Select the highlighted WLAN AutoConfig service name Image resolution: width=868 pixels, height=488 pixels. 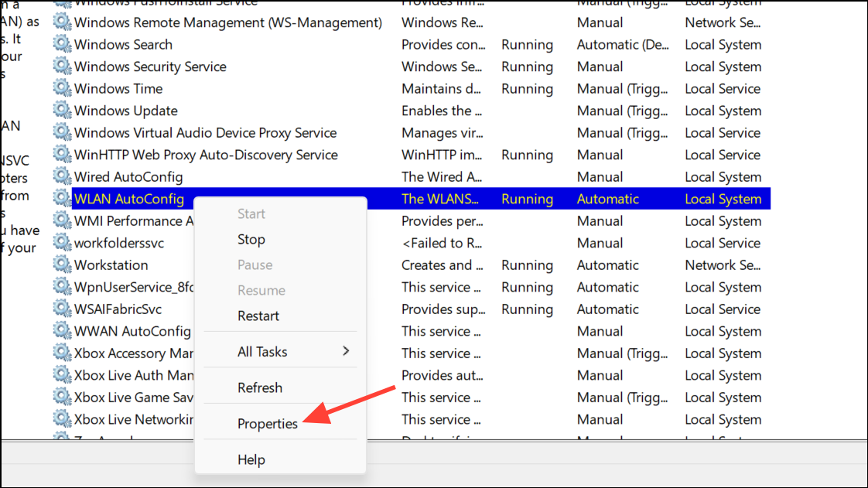[x=129, y=200]
